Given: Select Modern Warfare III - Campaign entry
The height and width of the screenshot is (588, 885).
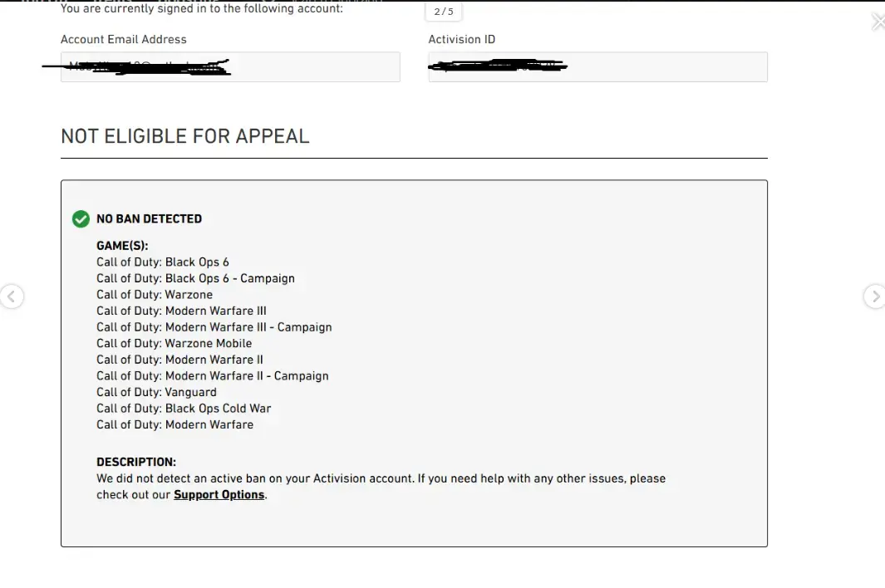Looking at the screenshot, I should tap(214, 327).
